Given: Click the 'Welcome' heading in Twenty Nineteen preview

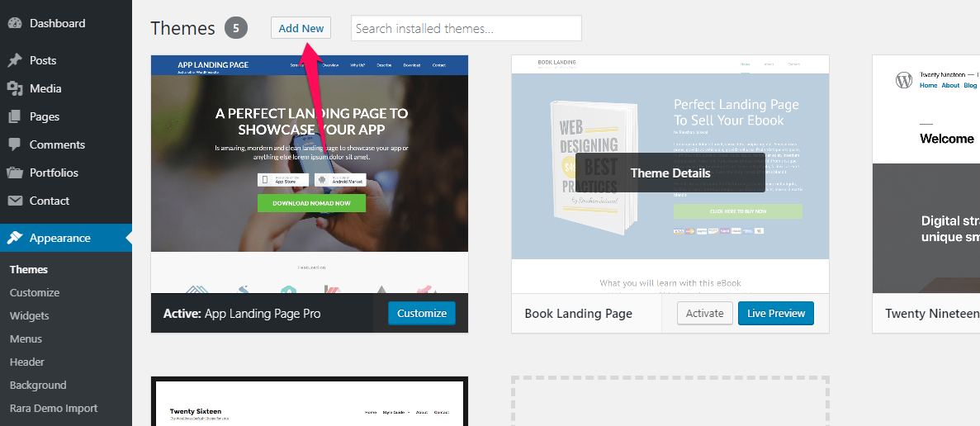Looking at the screenshot, I should (x=946, y=139).
